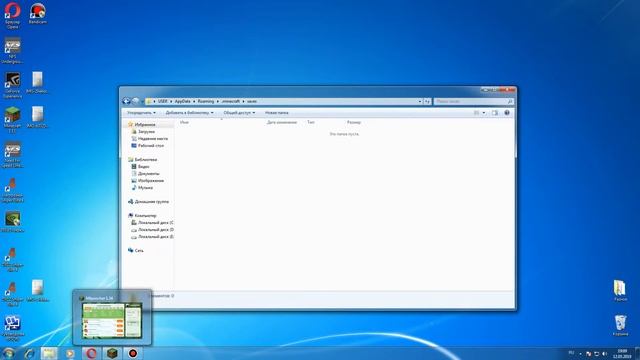Screen dimensions: 640x360
Task: Click the Explorer folder taskbar button
Action: pyautogui.click(x=49, y=353)
